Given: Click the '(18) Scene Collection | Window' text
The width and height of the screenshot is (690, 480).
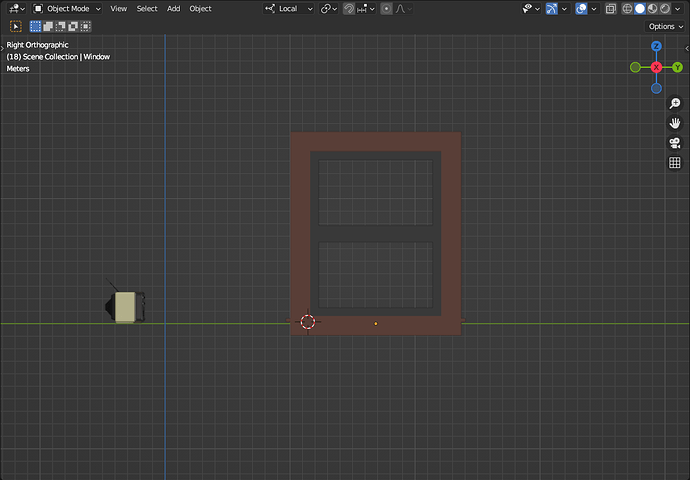Looking at the screenshot, I should [58, 57].
